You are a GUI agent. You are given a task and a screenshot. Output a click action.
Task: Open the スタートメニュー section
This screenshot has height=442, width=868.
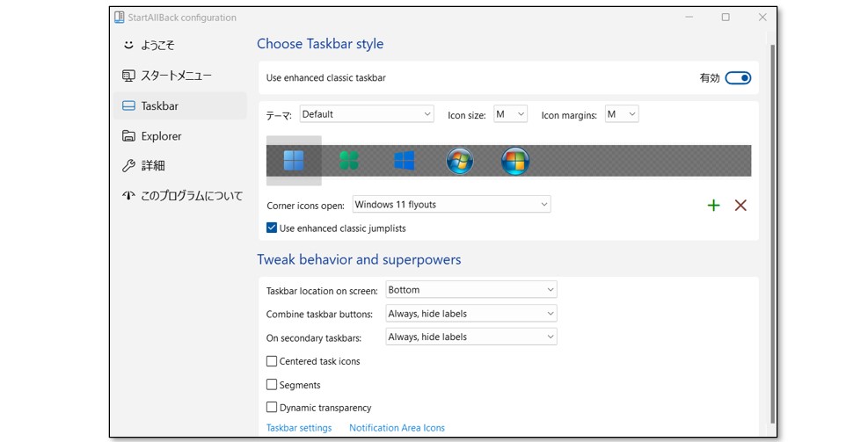[x=180, y=76]
